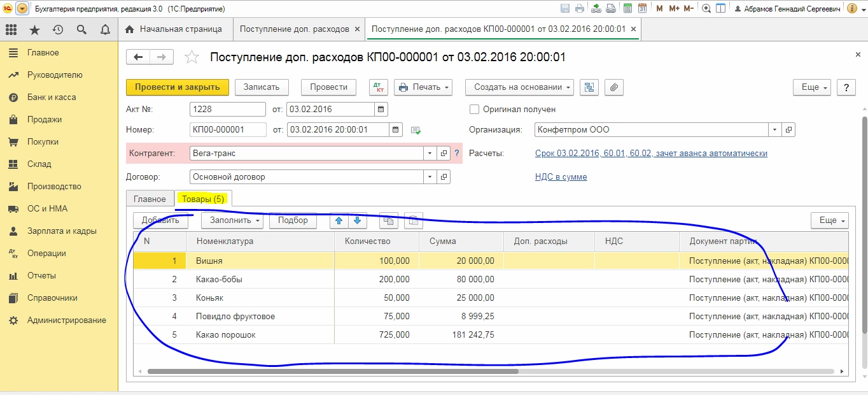Viewport: 868px width, 395px height.
Task: Move row up with blue arrow
Action: [339, 220]
